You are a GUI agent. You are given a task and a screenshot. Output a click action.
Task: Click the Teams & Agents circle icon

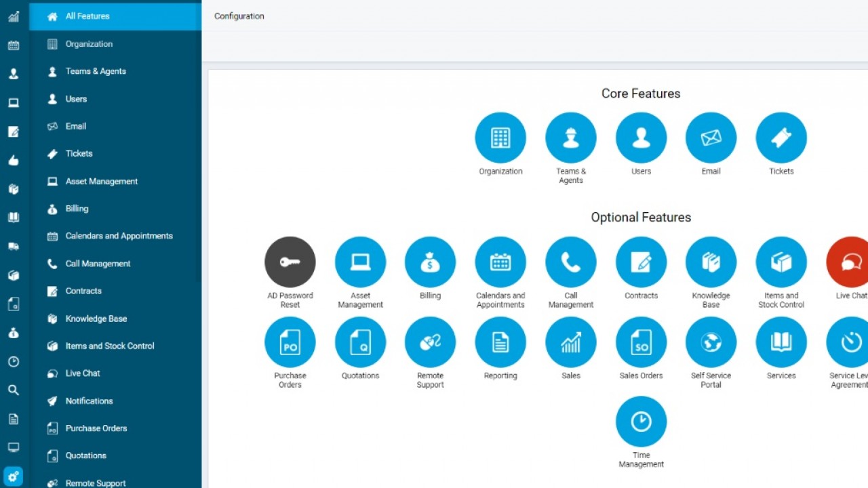coord(570,138)
